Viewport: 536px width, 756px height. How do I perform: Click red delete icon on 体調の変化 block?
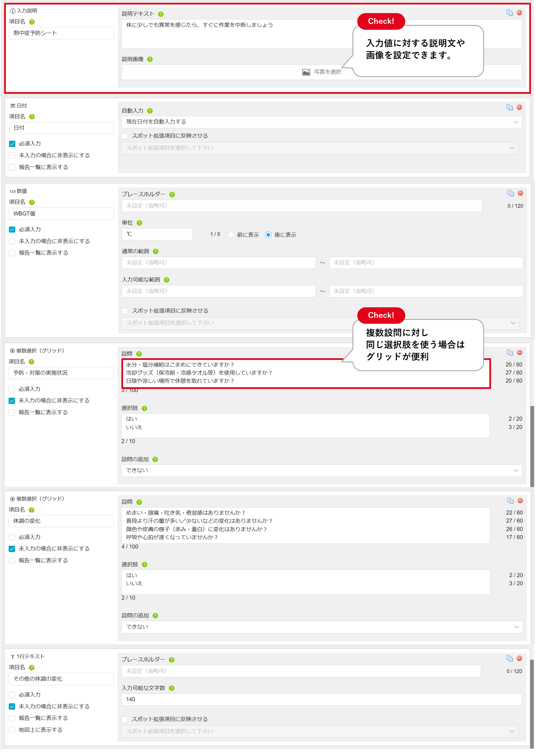tap(520, 500)
